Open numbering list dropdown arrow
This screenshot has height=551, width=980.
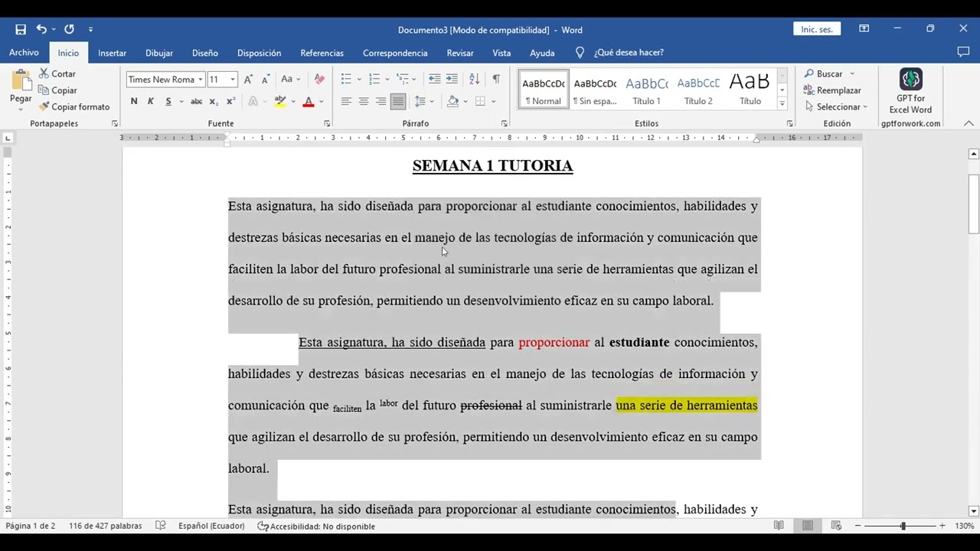click(387, 80)
